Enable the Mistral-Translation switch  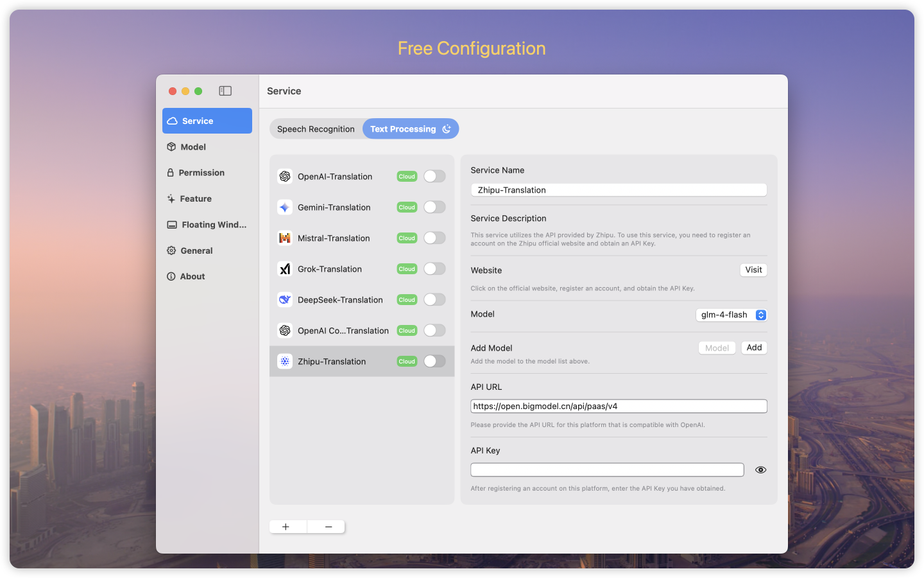point(434,238)
